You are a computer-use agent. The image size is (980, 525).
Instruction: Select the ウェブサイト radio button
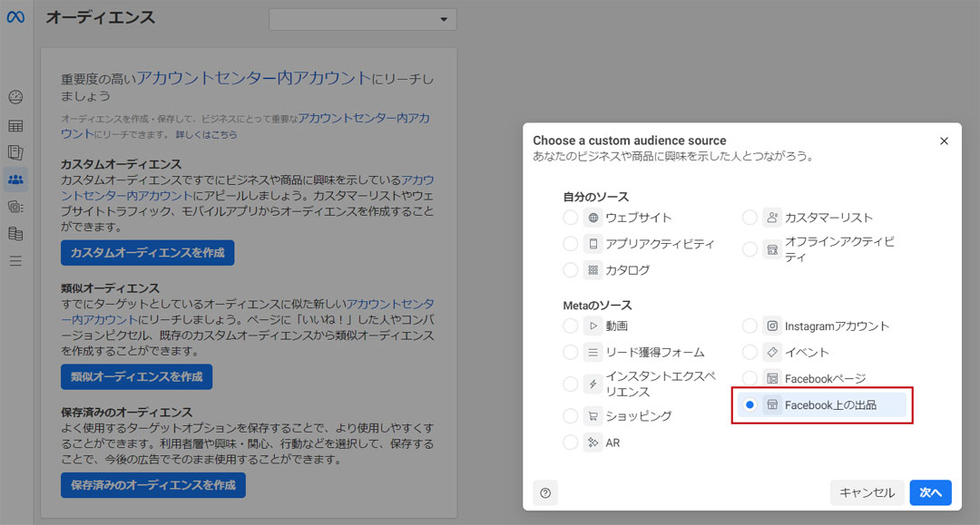coord(570,218)
